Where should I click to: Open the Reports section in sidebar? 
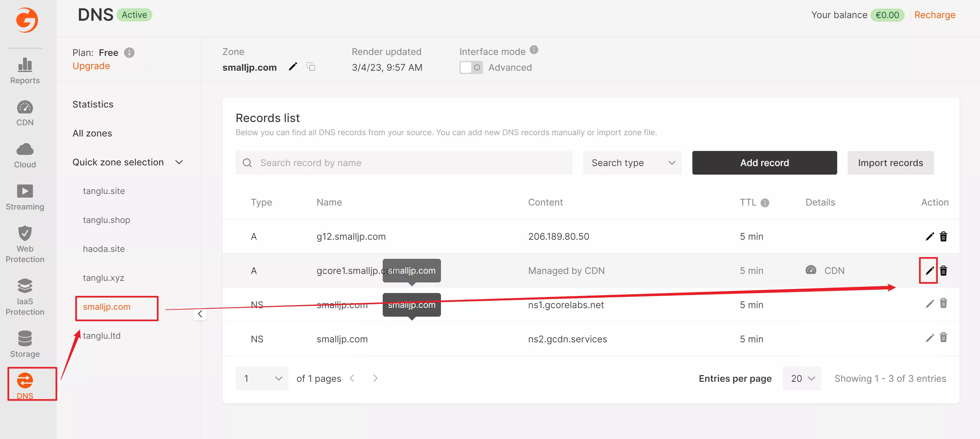[25, 71]
